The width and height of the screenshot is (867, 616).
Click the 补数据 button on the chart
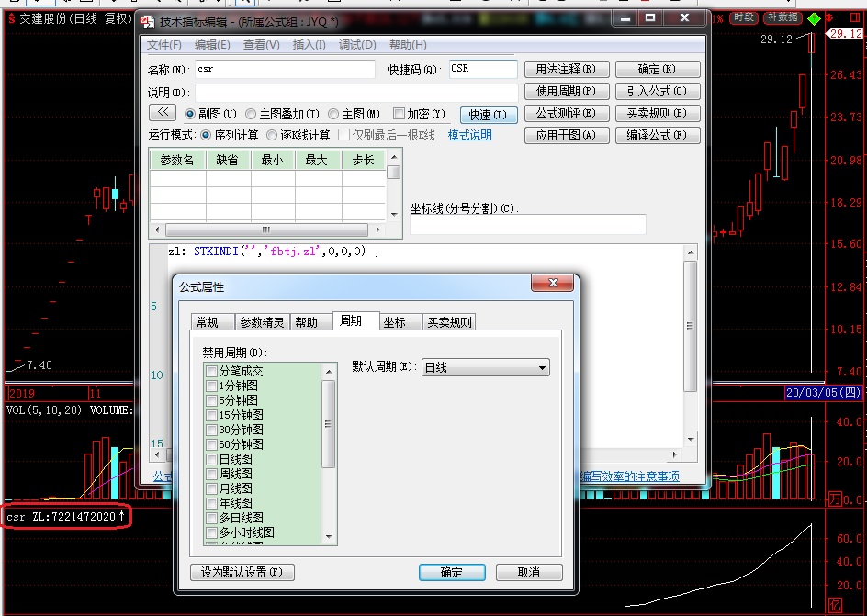(783, 17)
